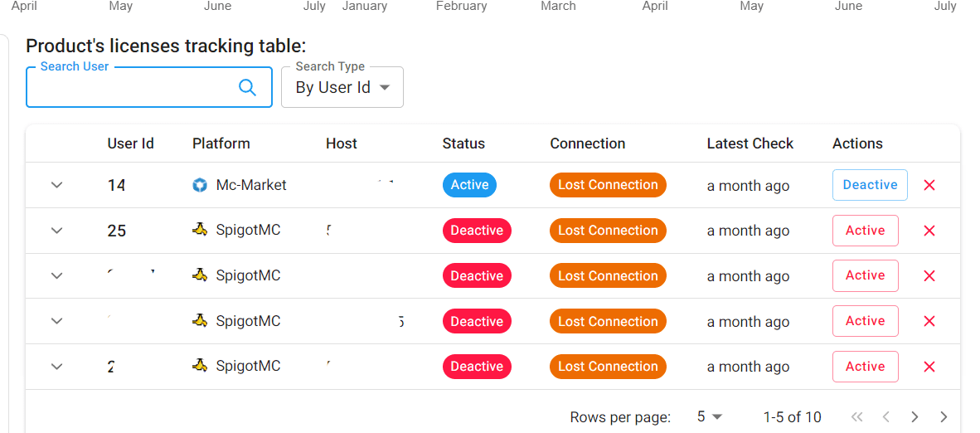The width and height of the screenshot is (980, 433).
Task: Go to the previous page
Action: [886, 416]
